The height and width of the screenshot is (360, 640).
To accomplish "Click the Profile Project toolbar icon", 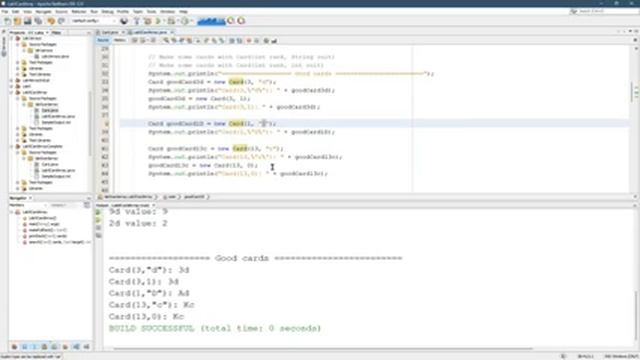I will [185, 21].
